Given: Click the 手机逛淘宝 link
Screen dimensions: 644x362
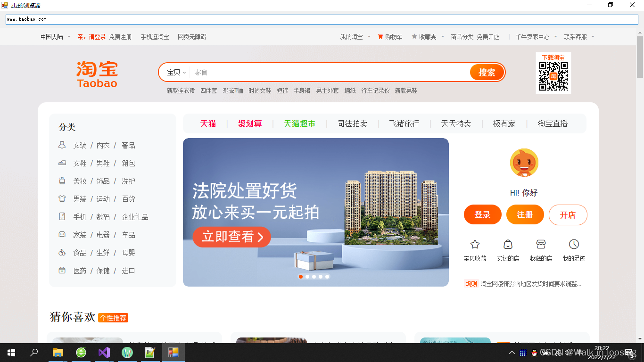Looking at the screenshot, I should (155, 37).
